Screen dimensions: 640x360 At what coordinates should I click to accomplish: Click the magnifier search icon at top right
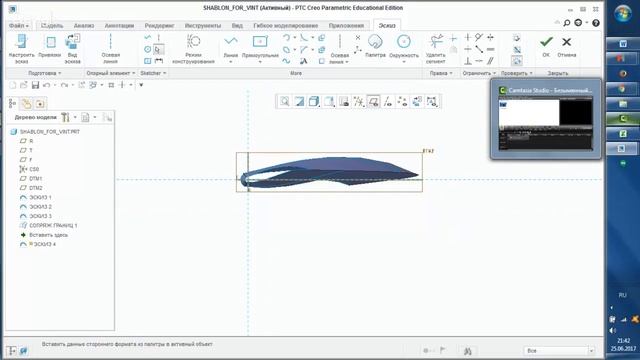tap(567, 23)
